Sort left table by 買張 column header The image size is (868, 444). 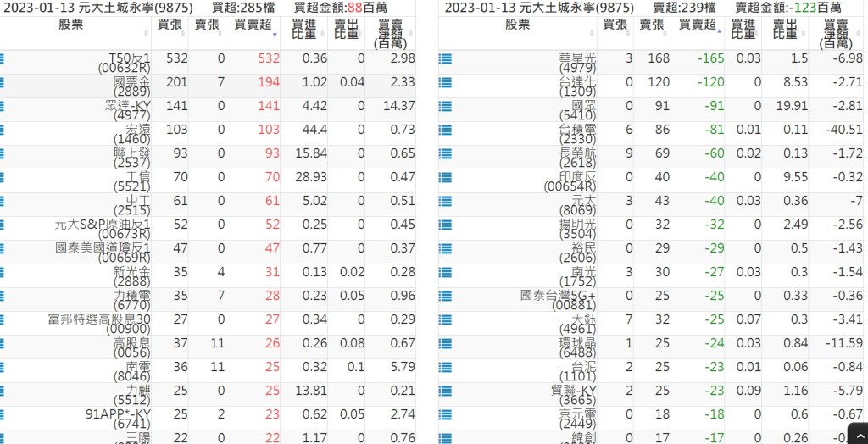point(172,25)
